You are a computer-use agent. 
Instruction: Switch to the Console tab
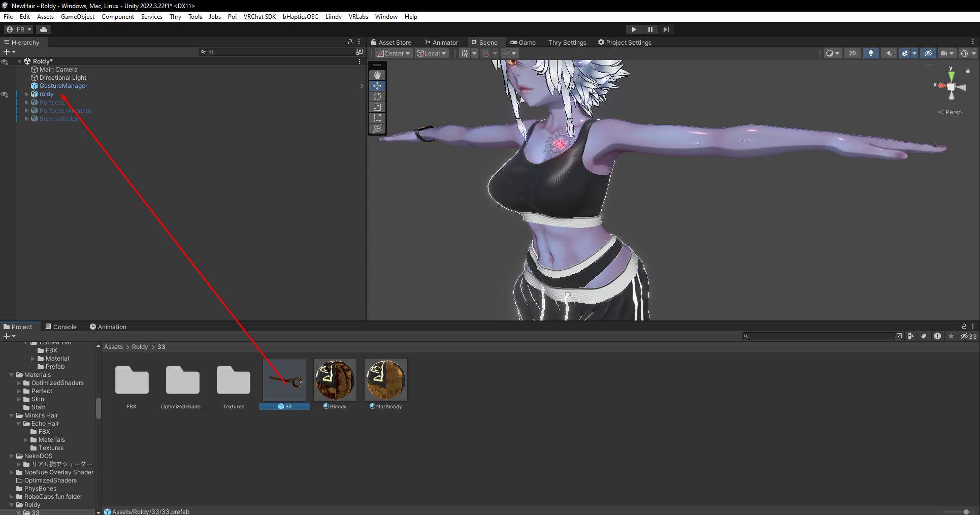pyautogui.click(x=61, y=327)
